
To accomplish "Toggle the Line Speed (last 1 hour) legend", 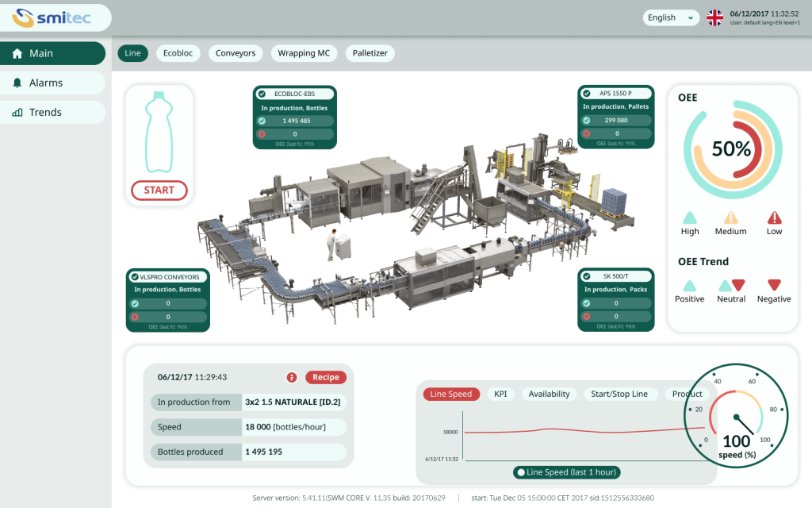I will pos(566,472).
